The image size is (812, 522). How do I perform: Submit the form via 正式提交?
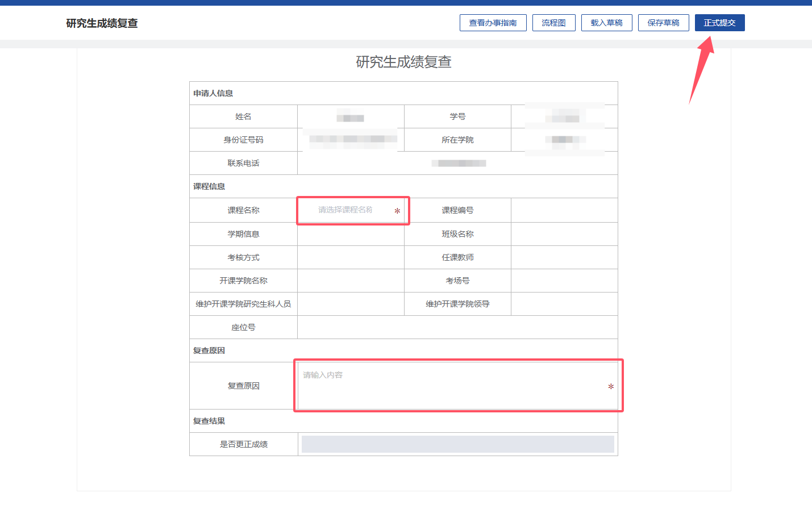(x=719, y=23)
